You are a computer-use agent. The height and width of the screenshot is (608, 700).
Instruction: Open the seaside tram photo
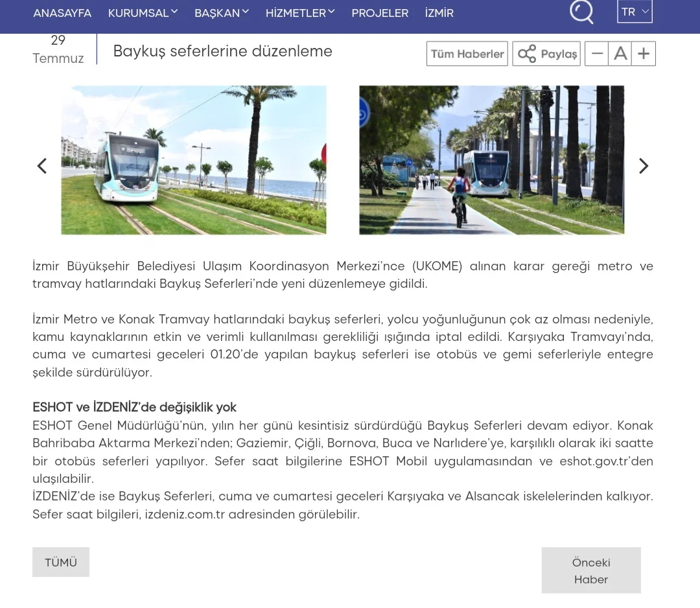coord(193,160)
